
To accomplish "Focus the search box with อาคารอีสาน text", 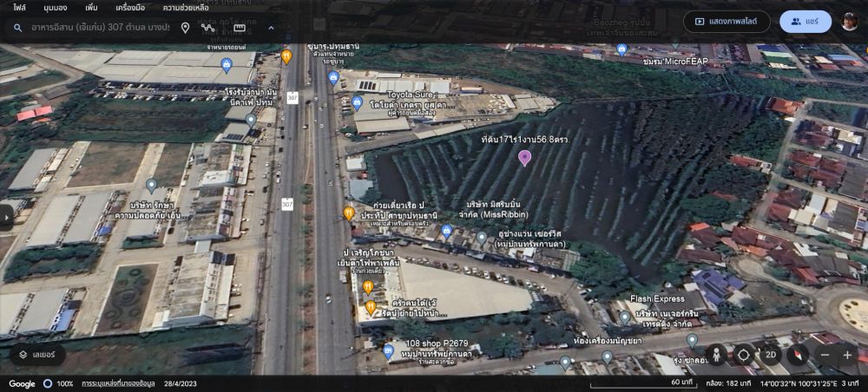I will (100, 28).
